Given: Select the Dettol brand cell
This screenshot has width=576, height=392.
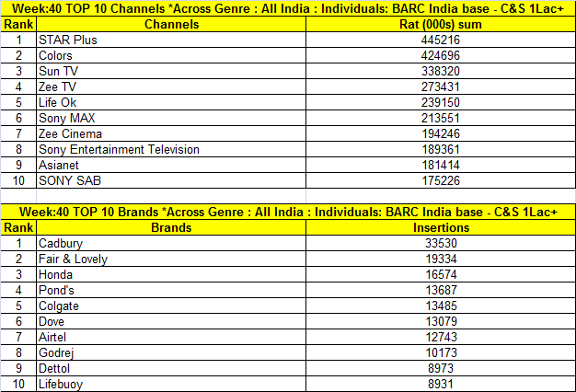Looking at the screenshot, I should (171, 368).
